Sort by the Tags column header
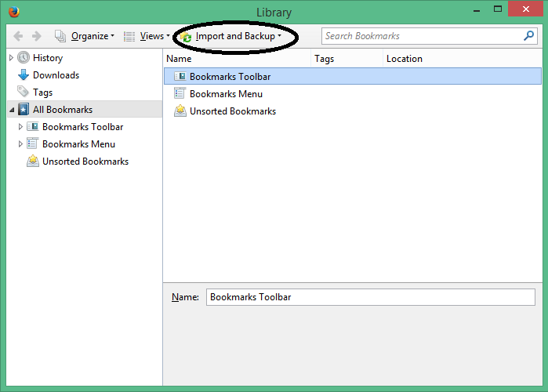Viewport: 548px width, 392px height. pos(347,59)
